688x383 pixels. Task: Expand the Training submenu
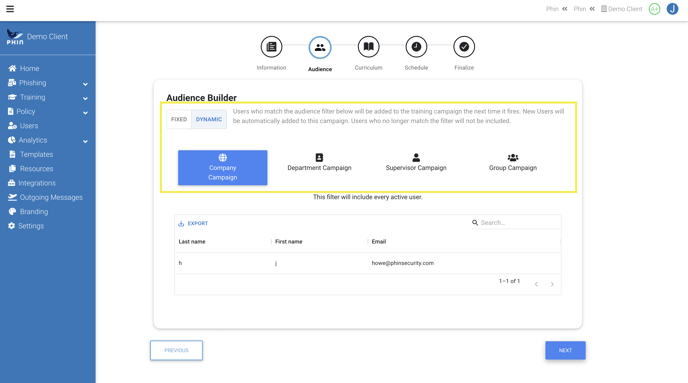click(85, 98)
